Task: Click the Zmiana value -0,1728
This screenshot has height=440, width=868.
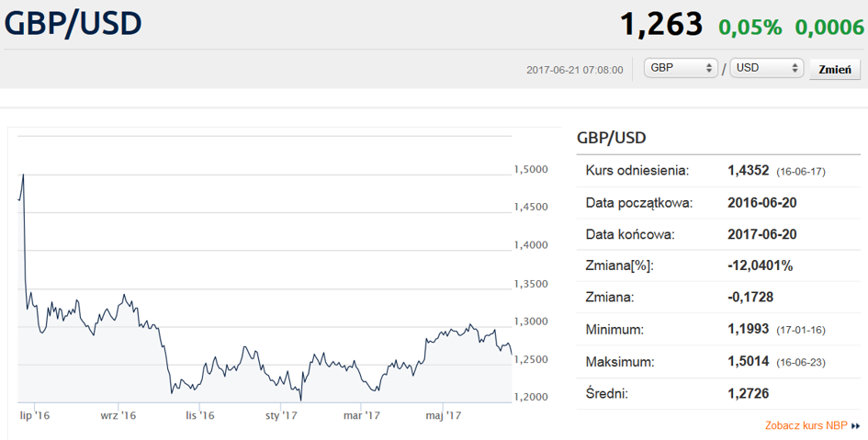Action: coord(750,298)
